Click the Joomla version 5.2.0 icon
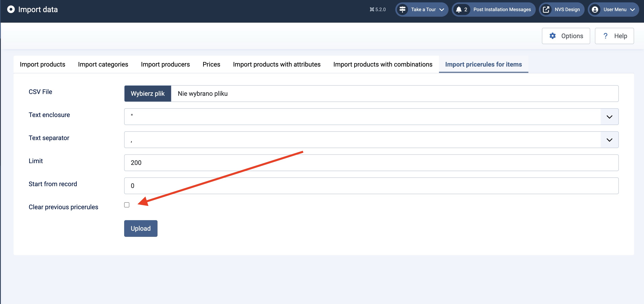This screenshot has height=304, width=644. tap(372, 10)
